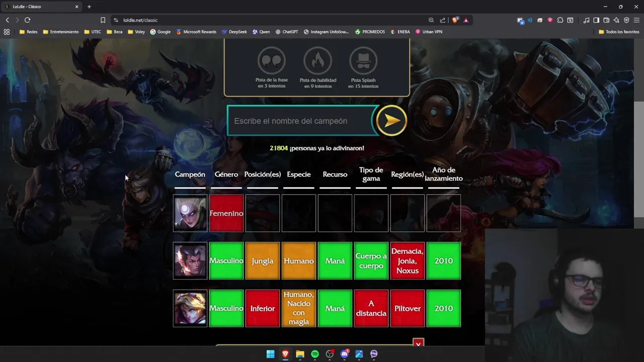Click the ability clue flame icon
This screenshot has width=644, height=362.
pos(317,61)
